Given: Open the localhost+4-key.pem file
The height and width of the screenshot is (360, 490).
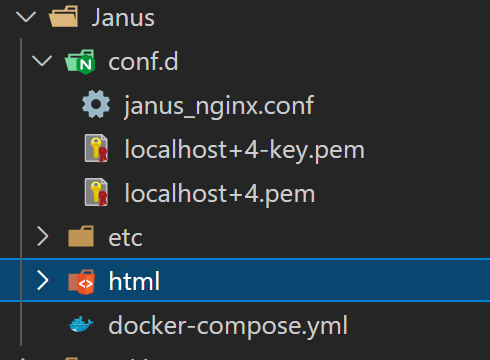Looking at the screenshot, I should click(x=244, y=150).
